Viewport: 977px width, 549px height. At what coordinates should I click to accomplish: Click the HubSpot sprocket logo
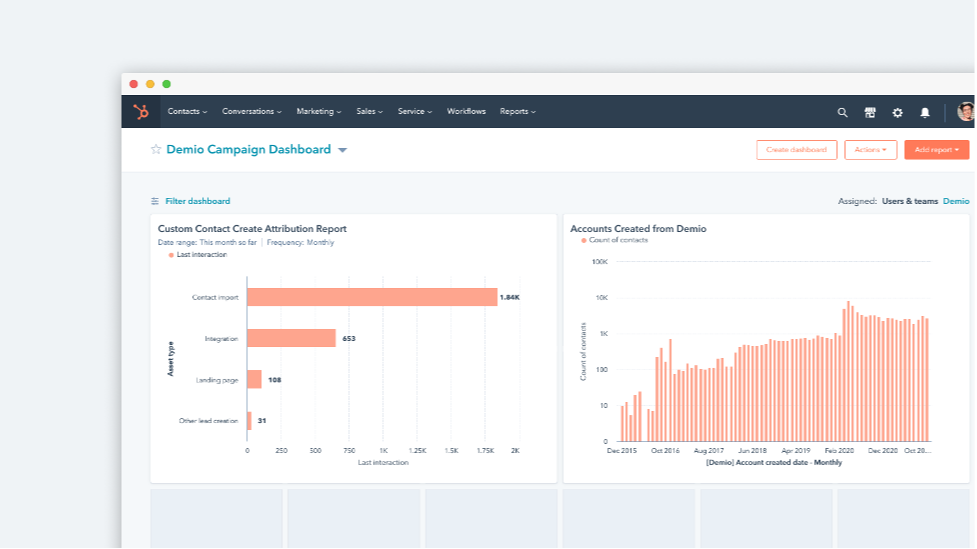(x=141, y=111)
